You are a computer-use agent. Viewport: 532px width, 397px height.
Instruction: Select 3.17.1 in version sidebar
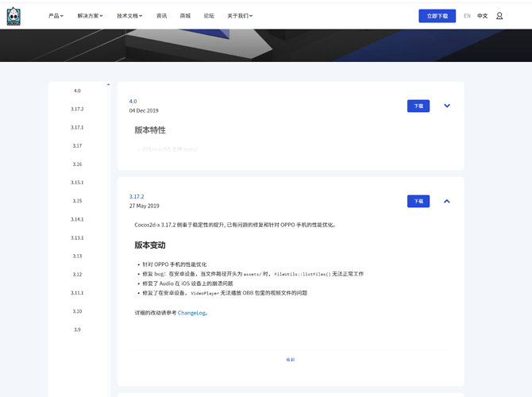[77, 127]
